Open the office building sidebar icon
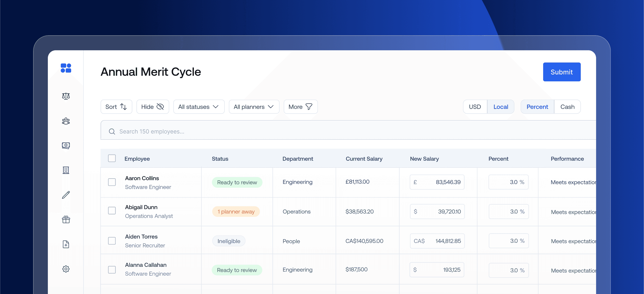This screenshot has height=294, width=644. [66, 170]
